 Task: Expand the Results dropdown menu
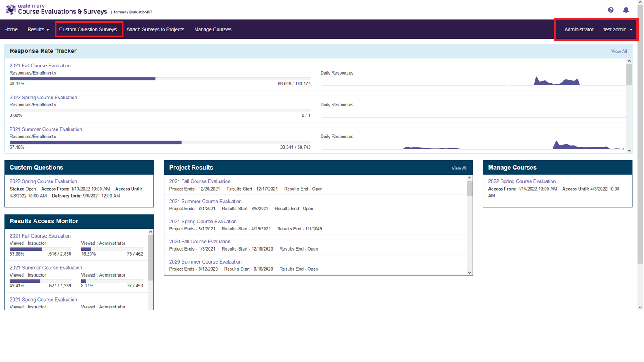coord(38,29)
